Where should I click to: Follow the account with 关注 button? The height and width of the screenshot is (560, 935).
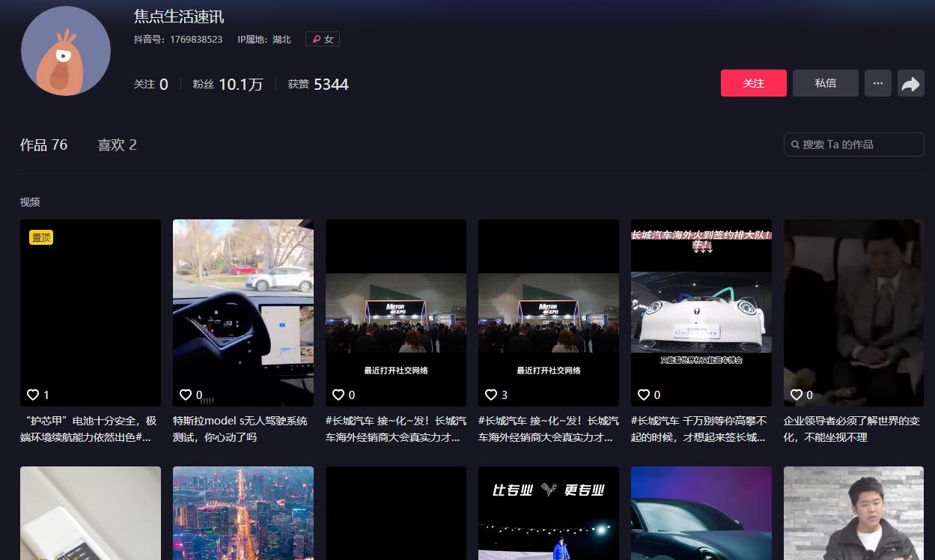[x=754, y=83]
